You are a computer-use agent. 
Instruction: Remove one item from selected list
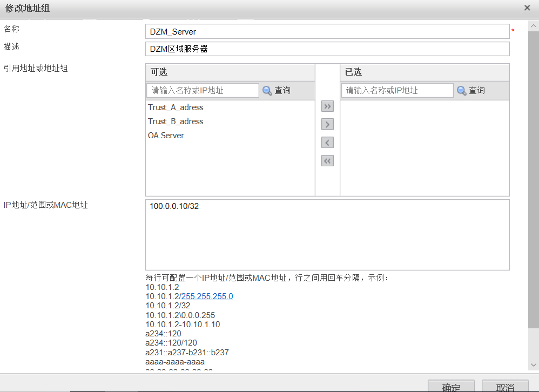(327, 143)
